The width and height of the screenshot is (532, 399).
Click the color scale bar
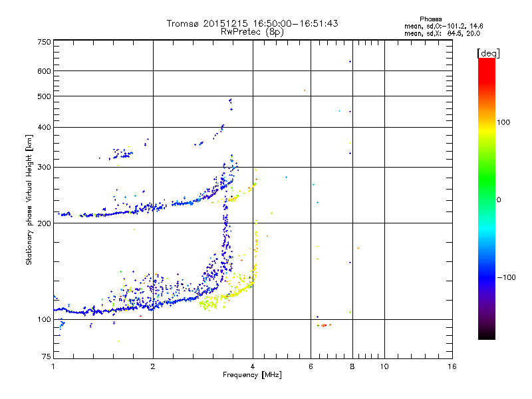click(487, 198)
